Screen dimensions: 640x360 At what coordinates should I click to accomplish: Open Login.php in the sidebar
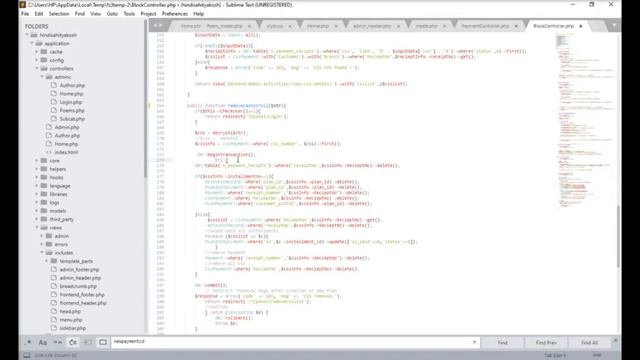pyautogui.click(x=71, y=102)
